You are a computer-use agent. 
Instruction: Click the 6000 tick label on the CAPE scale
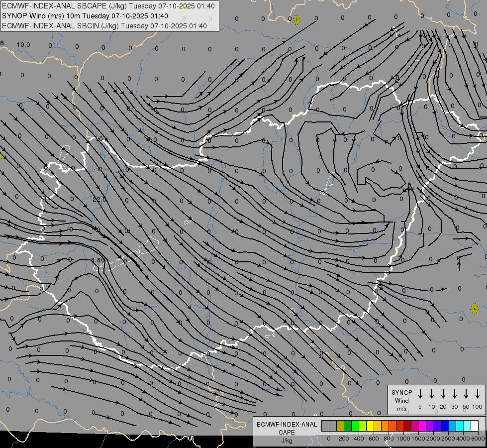click(x=478, y=439)
